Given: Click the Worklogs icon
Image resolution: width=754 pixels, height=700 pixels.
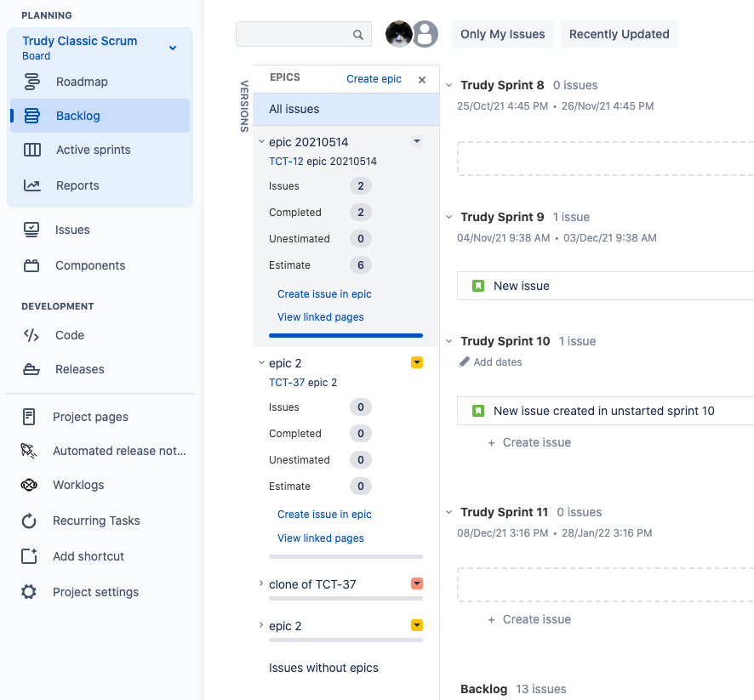Looking at the screenshot, I should [x=29, y=485].
